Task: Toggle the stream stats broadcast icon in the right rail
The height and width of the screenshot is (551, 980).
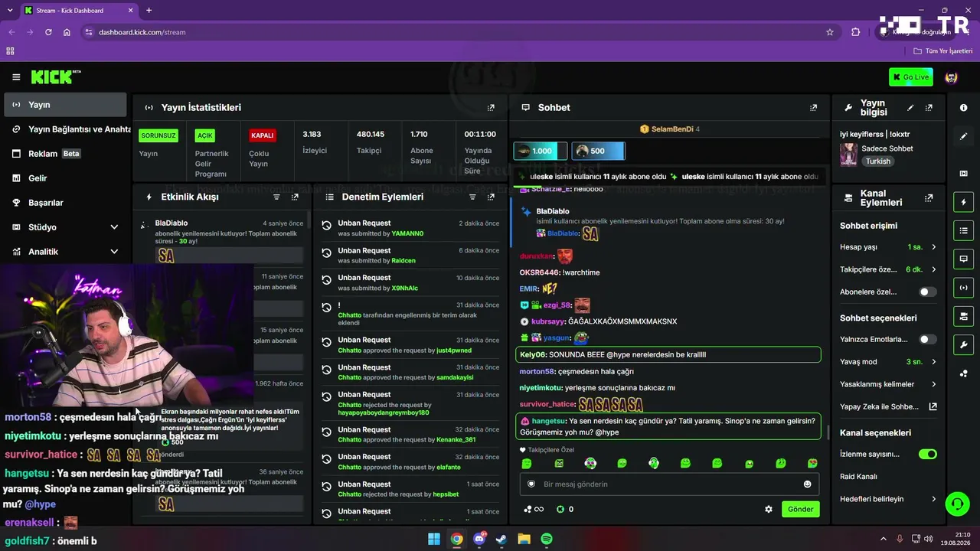Action: pyautogui.click(x=963, y=287)
